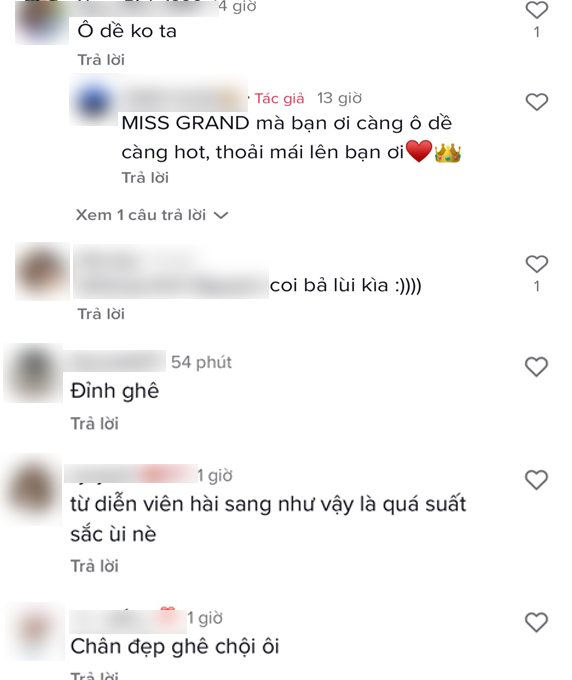This screenshot has height=680, width=572.
Task: Reply to the author's MISS GRAND comment
Action: click(x=145, y=178)
